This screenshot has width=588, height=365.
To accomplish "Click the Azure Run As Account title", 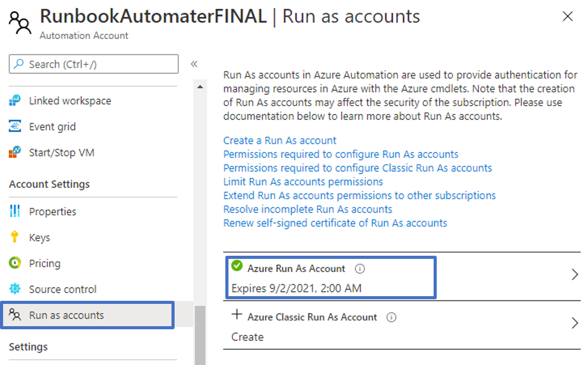I will 296,269.
